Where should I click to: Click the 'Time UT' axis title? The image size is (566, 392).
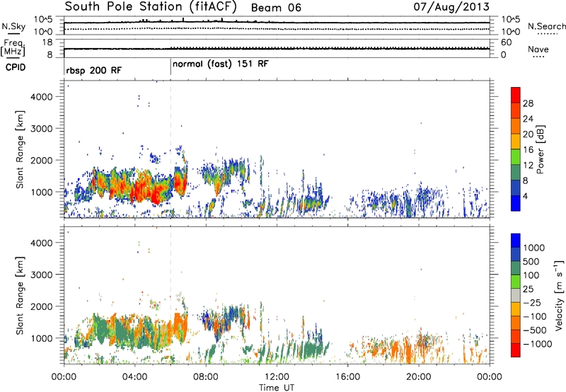pyautogui.click(x=277, y=388)
